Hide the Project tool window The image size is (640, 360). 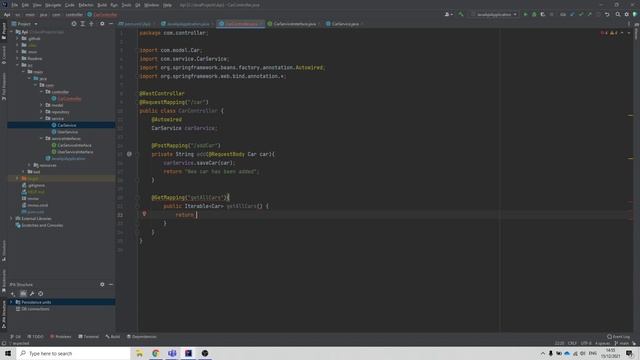point(111,24)
